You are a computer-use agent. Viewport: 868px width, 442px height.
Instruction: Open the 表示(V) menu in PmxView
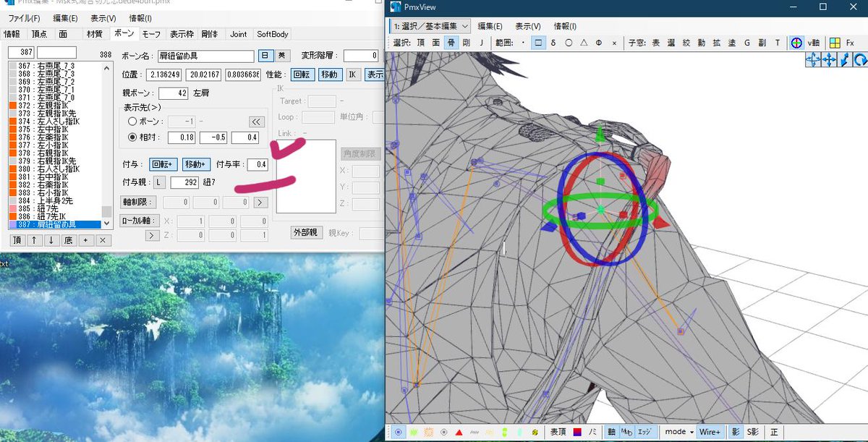pyautogui.click(x=528, y=25)
